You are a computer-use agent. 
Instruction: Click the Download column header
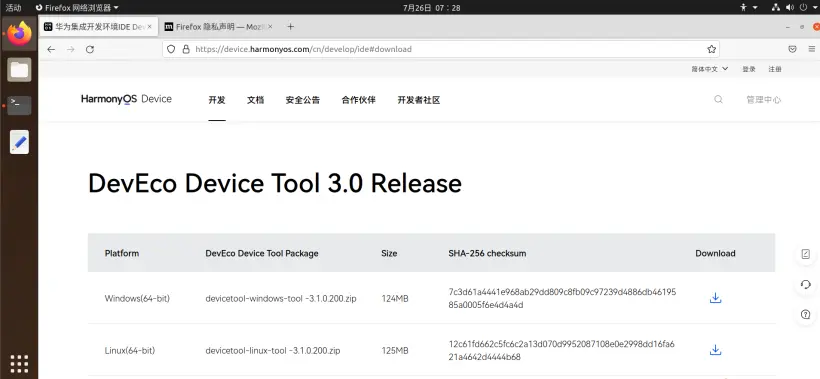[x=715, y=253]
